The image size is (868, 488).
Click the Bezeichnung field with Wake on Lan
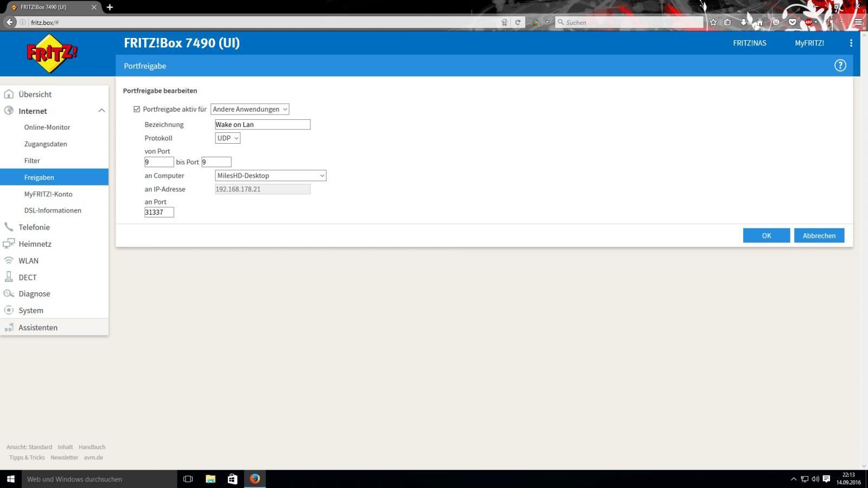(263, 125)
